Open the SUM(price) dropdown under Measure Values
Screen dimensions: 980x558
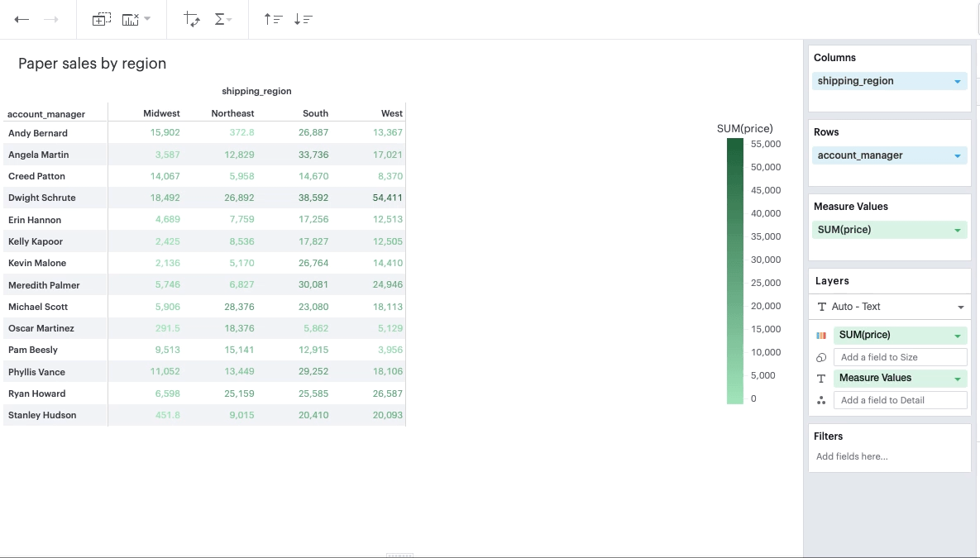tap(958, 229)
